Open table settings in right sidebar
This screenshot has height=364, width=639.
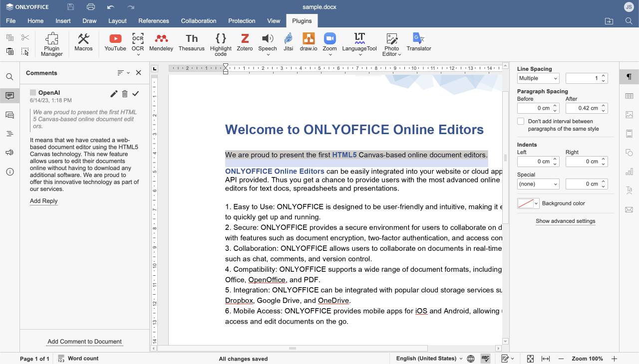629,96
